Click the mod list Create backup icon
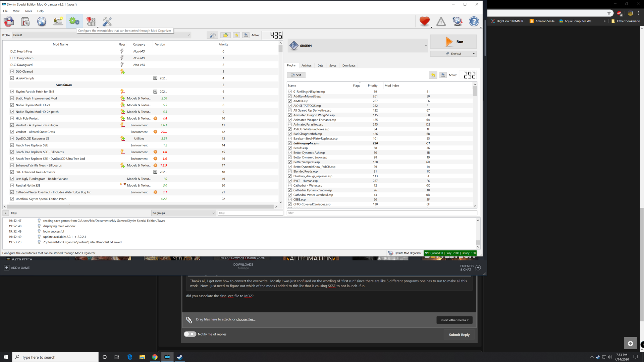The image size is (644, 362). (x=246, y=35)
